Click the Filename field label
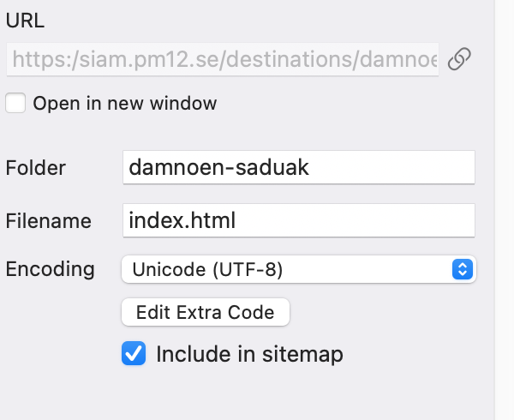The height and width of the screenshot is (420, 514). pyautogui.click(x=48, y=220)
